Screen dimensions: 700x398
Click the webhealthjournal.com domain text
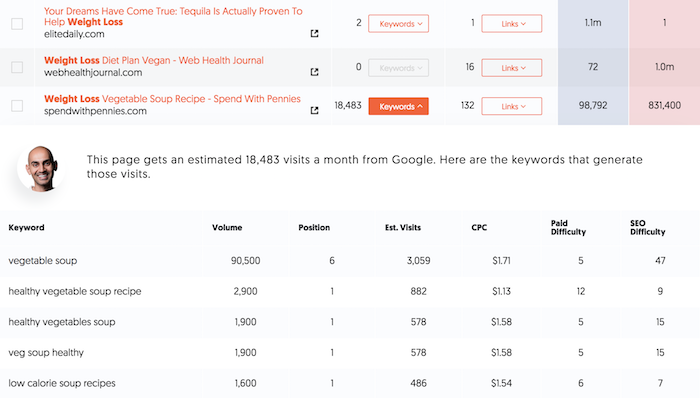click(x=93, y=73)
